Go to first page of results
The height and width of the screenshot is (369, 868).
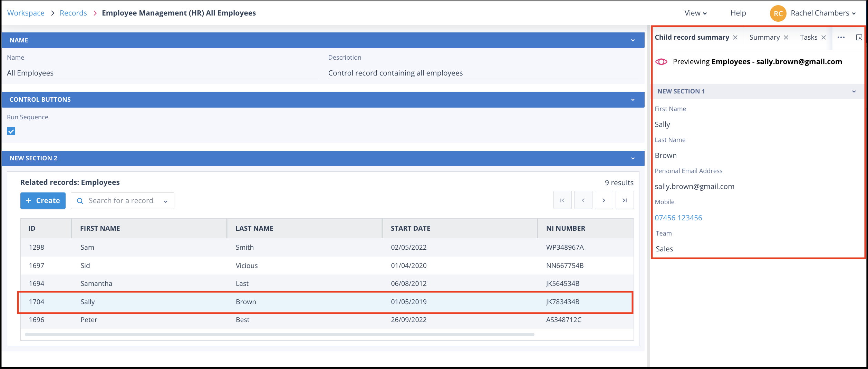pos(562,200)
